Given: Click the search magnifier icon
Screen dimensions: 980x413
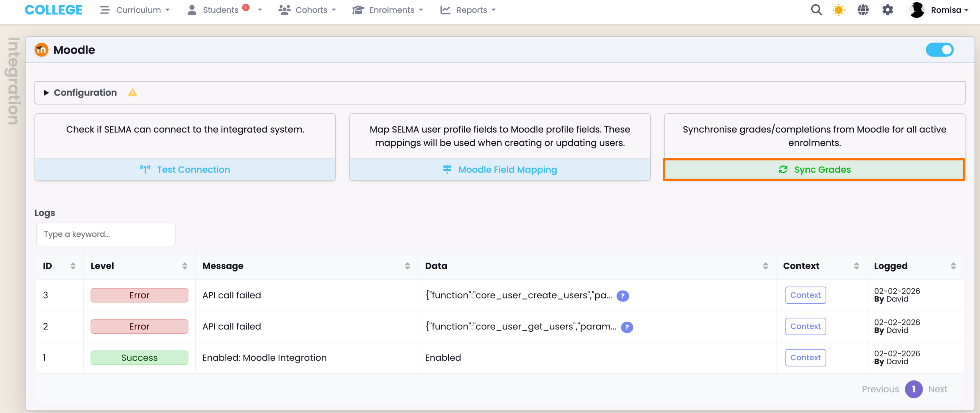Looking at the screenshot, I should 816,10.
